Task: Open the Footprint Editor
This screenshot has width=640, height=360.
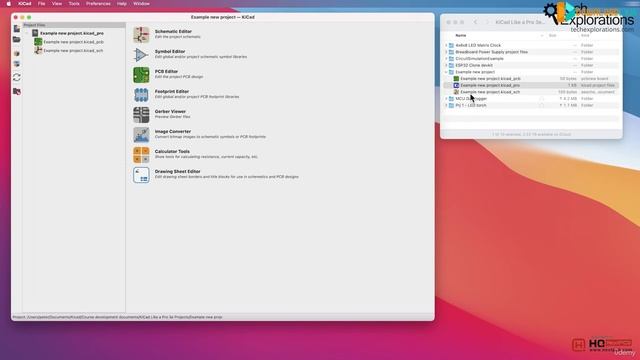Action: 141,95
